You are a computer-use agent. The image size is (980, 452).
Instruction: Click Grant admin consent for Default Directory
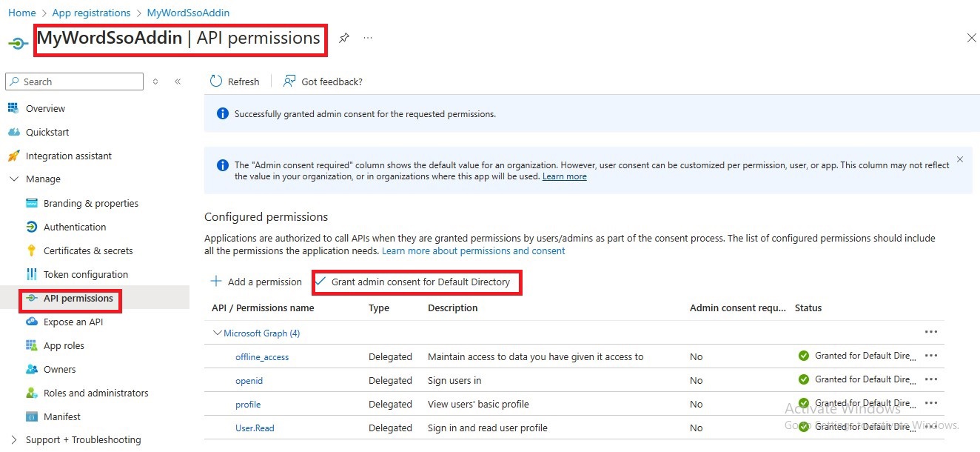[420, 282]
